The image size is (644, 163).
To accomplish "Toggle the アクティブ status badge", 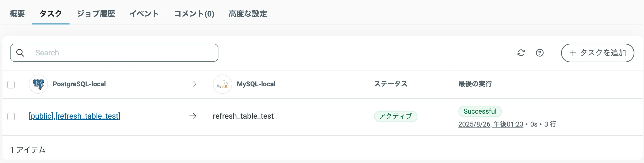I will pos(396,116).
